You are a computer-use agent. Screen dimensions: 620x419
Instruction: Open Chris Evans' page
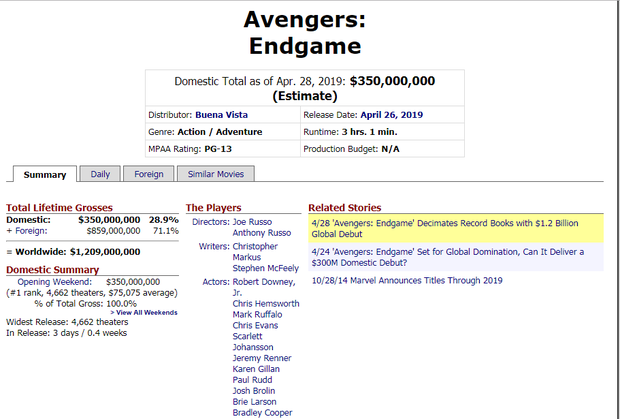click(255, 326)
